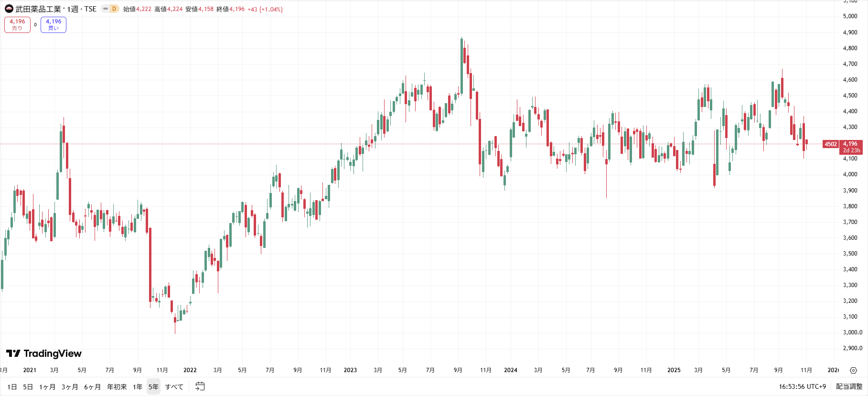Open the 武田薬品工業 symbol title
Screen dimensions: 868x396
click(38, 9)
